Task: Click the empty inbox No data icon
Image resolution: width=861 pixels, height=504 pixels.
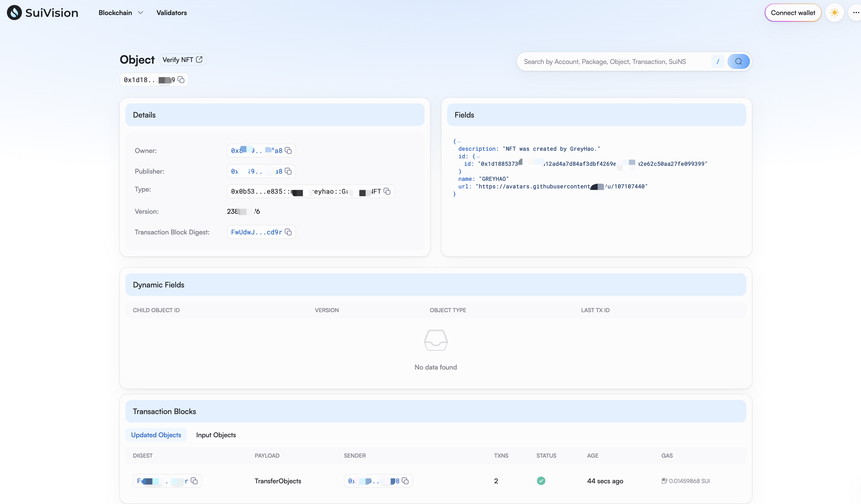Action: (436, 340)
